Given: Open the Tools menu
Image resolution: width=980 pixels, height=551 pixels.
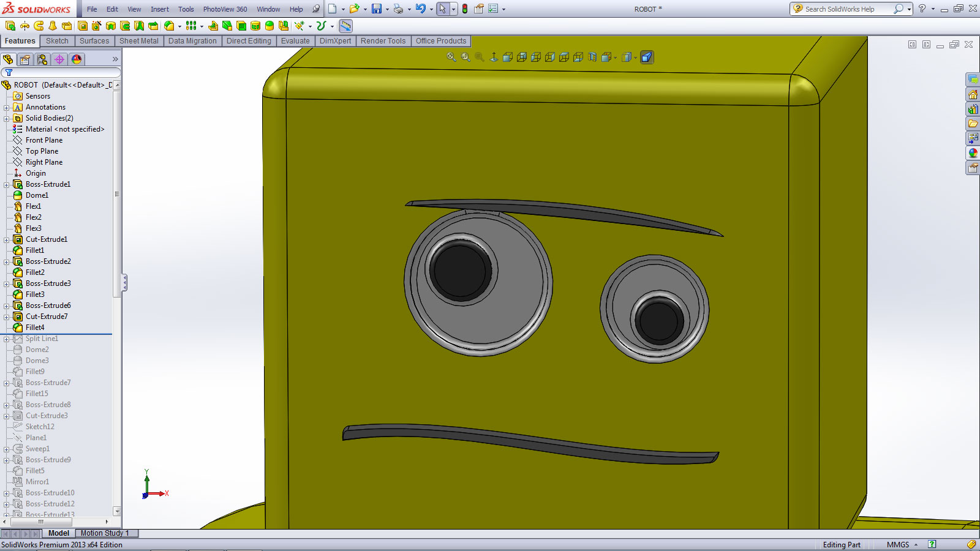Looking at the screenshot, I should 186,9.
